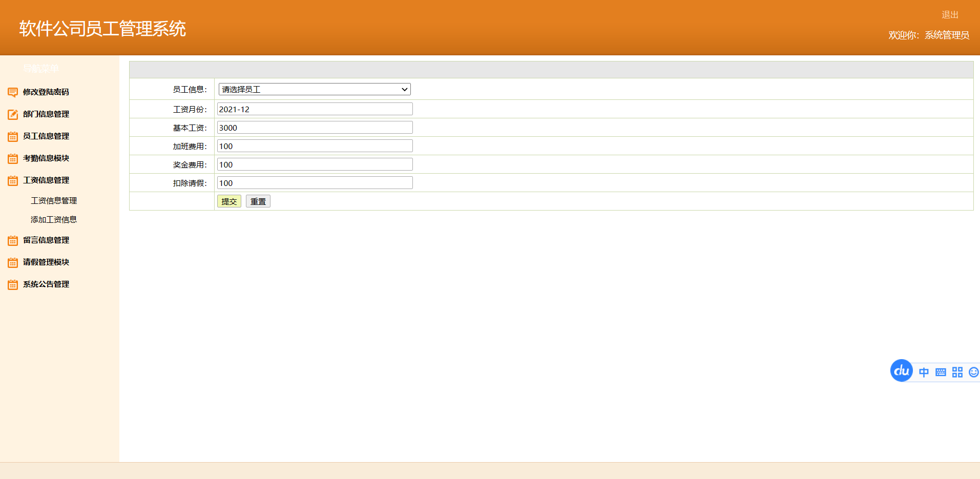Click the 加班费用 input field
The height and width of the screenshot is (479, 980).
point(315,146)
